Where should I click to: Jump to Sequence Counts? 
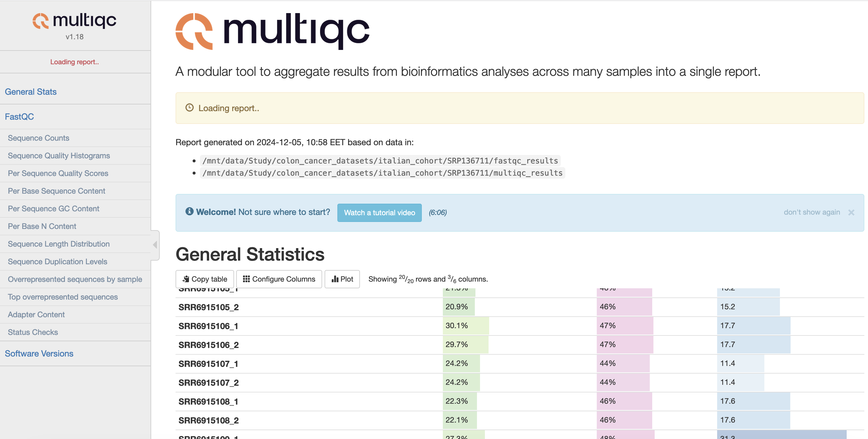click(38, 138)
